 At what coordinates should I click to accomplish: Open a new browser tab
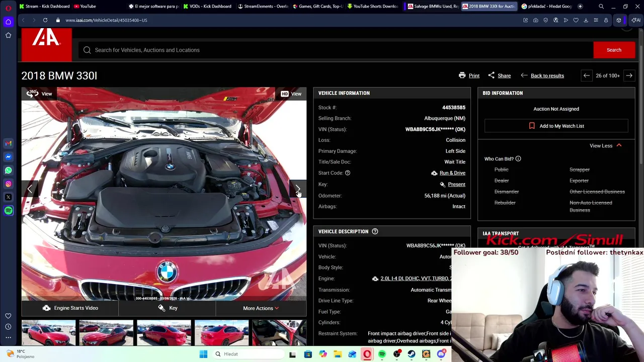(x=580, y=6)
